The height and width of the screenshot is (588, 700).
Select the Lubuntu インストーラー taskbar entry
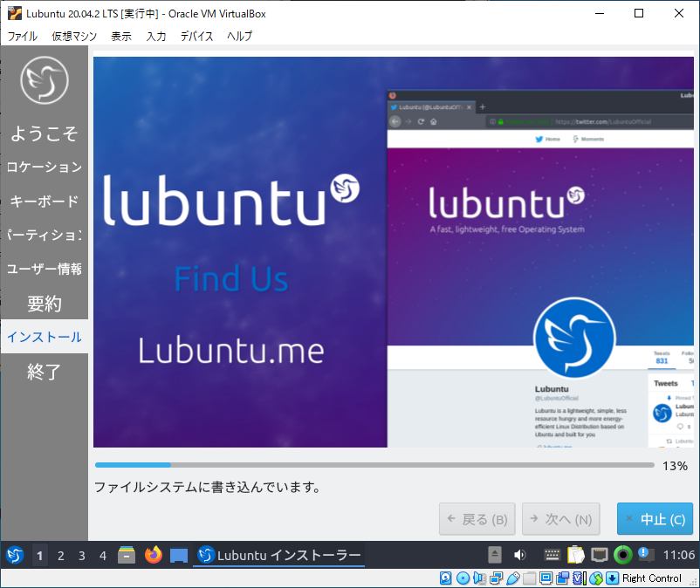(279, 556)
